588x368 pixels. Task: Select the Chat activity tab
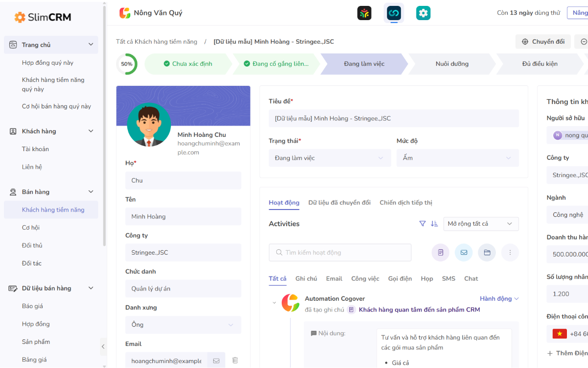[471, 279]
